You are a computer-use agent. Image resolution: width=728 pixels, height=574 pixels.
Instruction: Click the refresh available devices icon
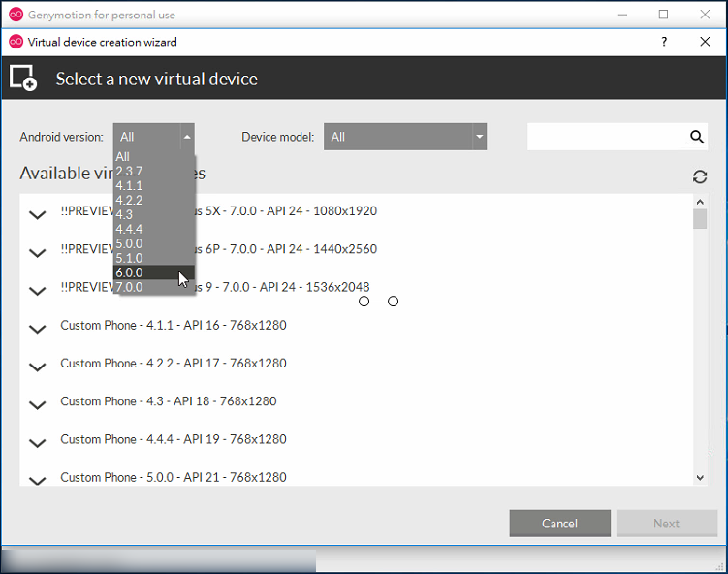coord(700,176)
